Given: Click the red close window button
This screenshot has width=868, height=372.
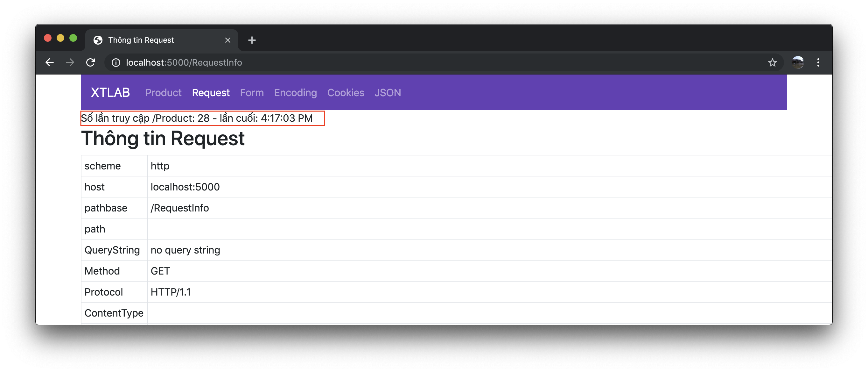Looking at the screenshot, I should point(48,38).
